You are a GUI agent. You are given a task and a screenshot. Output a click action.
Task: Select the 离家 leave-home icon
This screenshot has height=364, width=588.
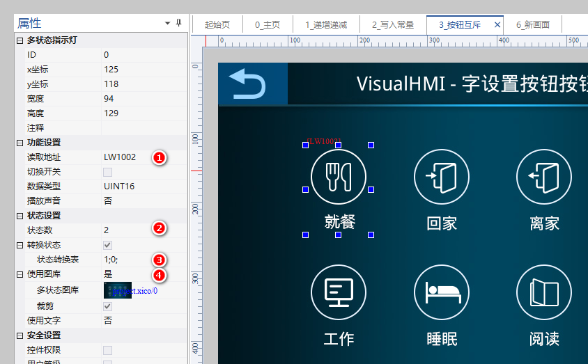(x=544, y=176)
